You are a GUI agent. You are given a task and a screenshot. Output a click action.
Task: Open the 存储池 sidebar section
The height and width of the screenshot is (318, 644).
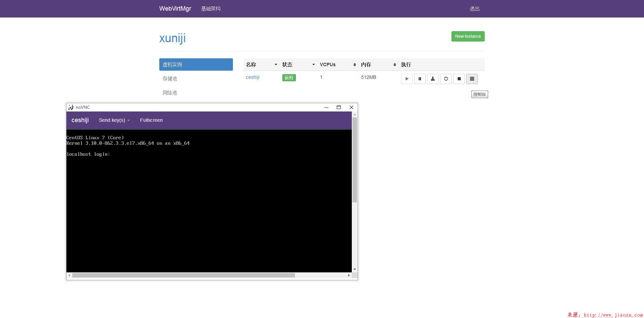(170, 79)
